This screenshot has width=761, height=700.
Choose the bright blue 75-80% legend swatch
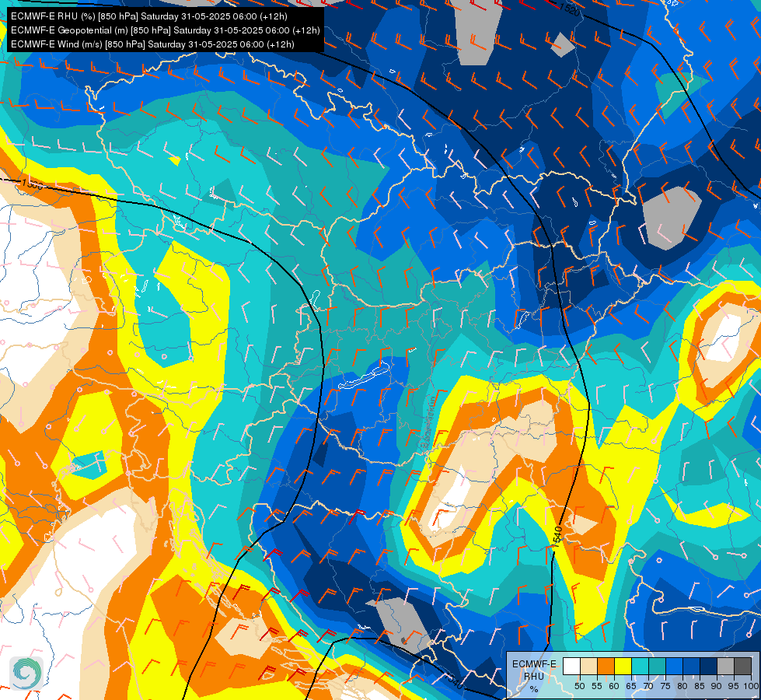click(674, 666)
